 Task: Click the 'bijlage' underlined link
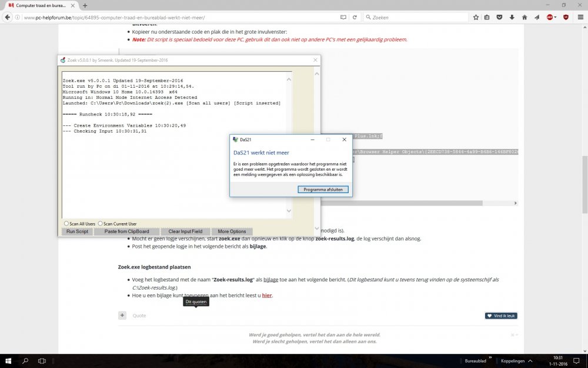pos(270,280)
